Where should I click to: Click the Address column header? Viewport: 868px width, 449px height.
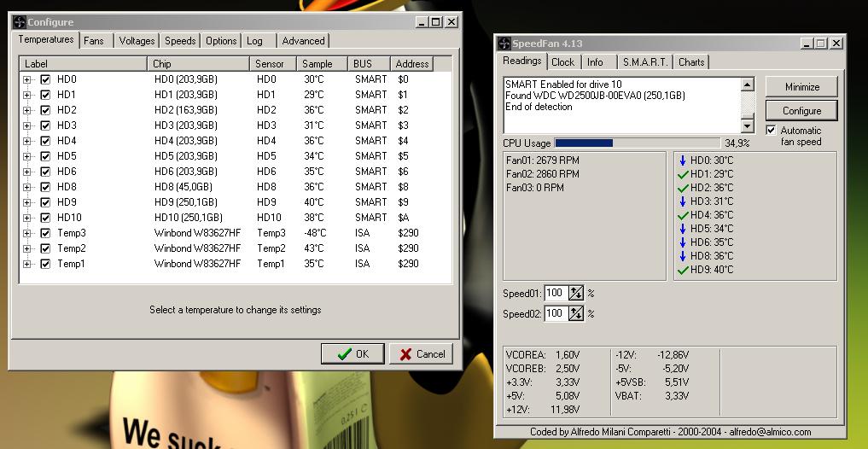[x=412, y=64]
